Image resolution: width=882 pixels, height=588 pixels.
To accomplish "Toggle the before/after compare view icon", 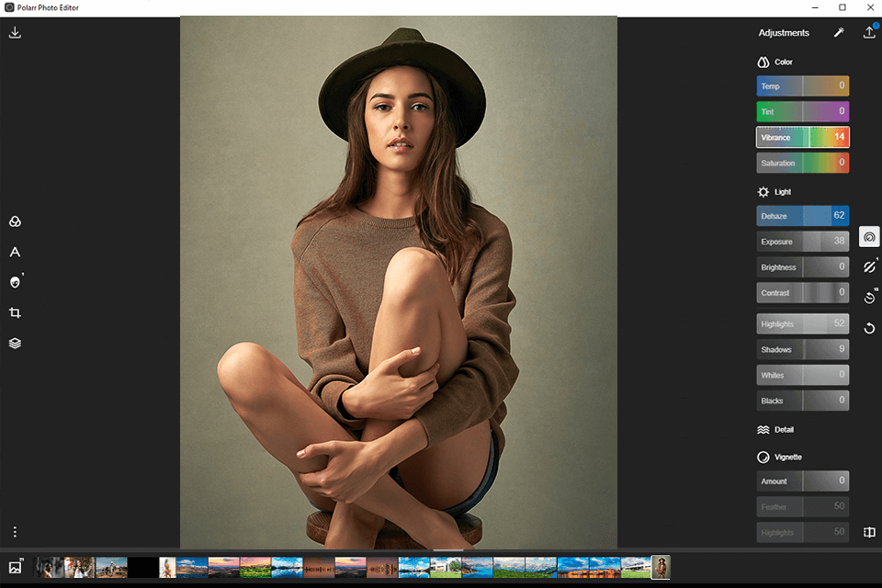I will 870,532.
